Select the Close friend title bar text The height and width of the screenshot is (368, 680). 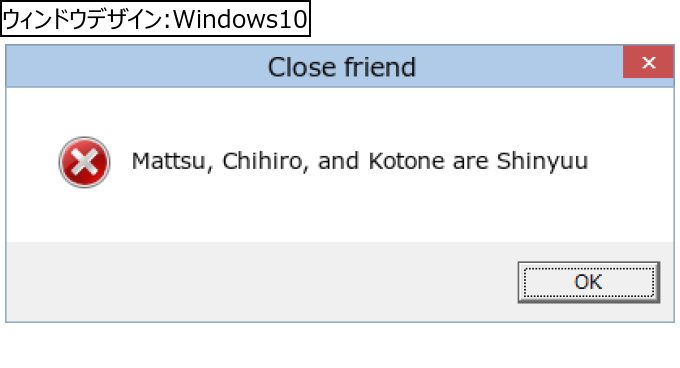[x=342, y=67]
